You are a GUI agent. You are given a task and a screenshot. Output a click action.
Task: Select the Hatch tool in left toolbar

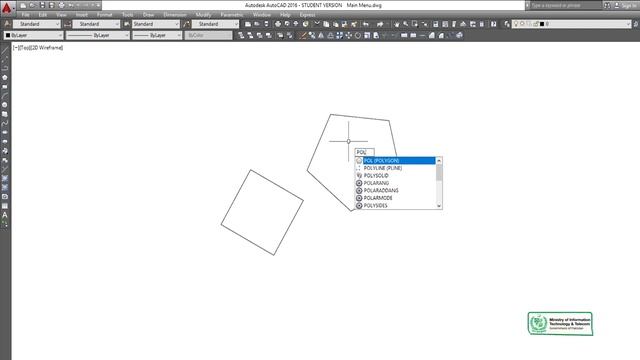click(x=5, y=178)
